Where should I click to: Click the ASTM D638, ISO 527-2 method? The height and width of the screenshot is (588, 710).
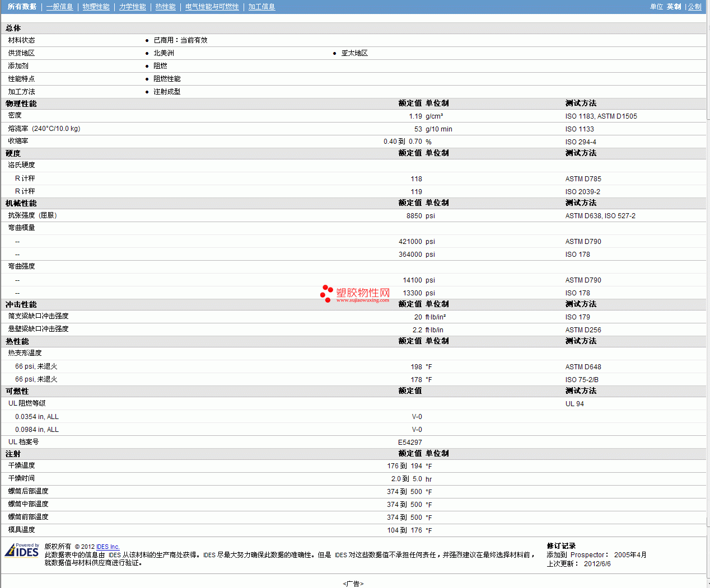600,216
